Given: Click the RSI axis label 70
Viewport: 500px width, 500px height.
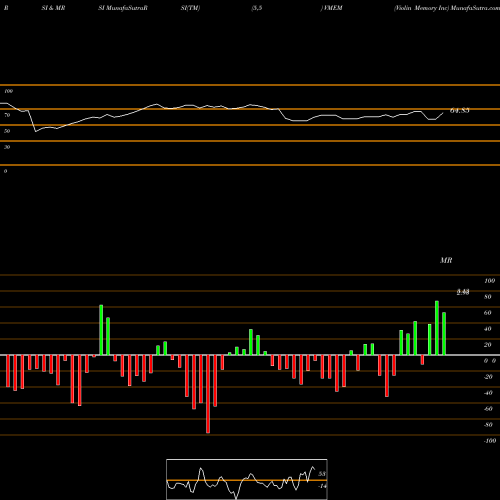Looking at the screenshot, I should 7,115.
